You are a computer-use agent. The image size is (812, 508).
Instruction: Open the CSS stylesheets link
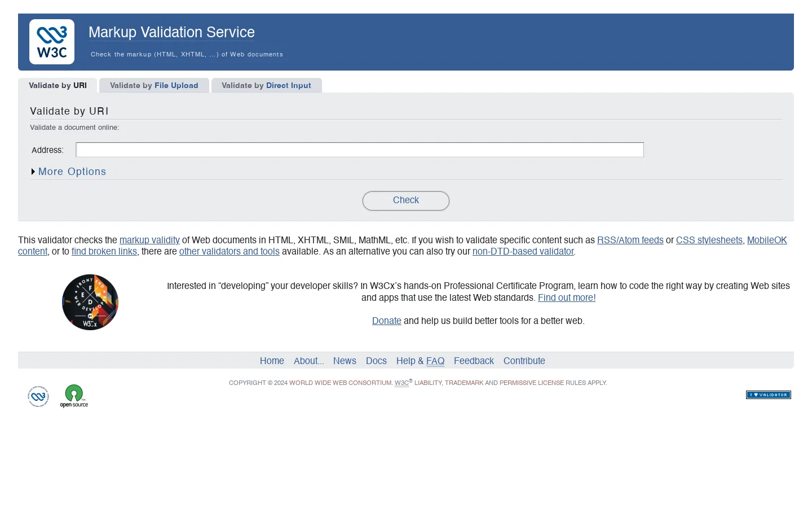pos(709,240)
